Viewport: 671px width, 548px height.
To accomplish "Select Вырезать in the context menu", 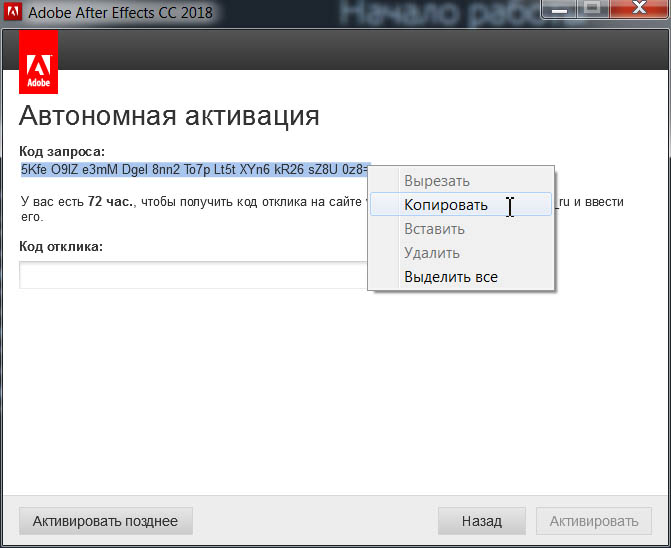I will click(461, 181).
